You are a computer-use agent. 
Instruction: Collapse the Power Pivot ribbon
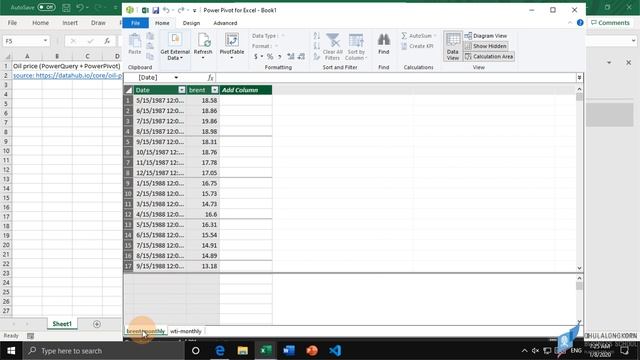click(x=570, y=23)
